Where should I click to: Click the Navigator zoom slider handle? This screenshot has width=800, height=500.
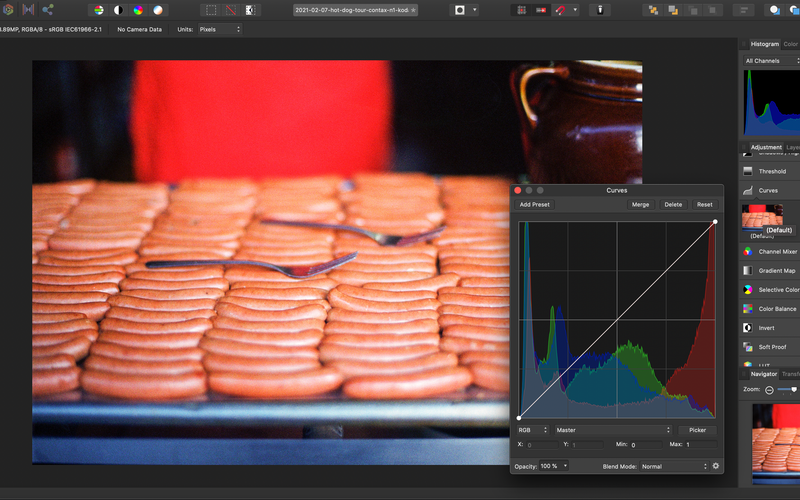pyautogui.click(x=794, y=390)
